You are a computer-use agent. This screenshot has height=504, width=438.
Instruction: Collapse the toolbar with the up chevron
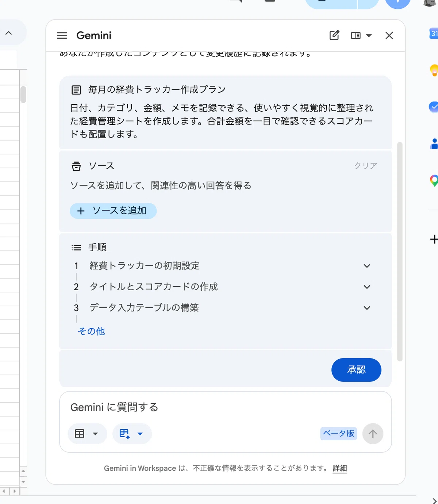tap(9, 33)
